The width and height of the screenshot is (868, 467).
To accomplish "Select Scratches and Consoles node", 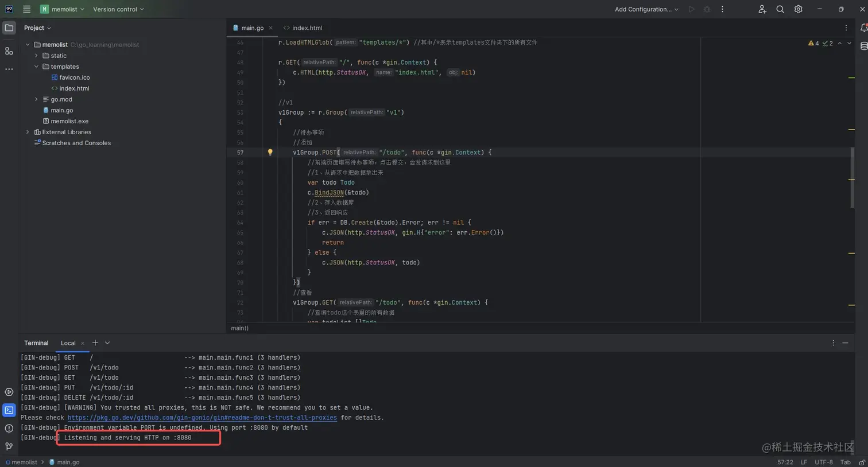I will point(72,143).
